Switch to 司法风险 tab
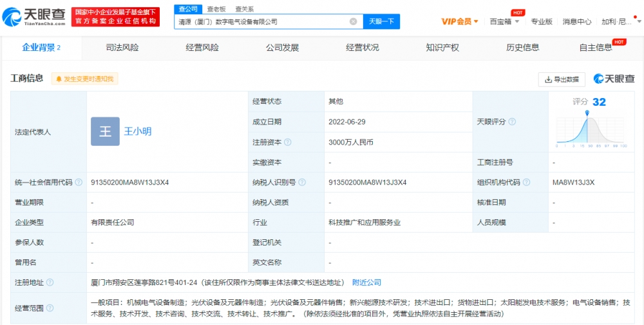Image resolution: width=644 pixels, height=325 pixels. (122, 47)
